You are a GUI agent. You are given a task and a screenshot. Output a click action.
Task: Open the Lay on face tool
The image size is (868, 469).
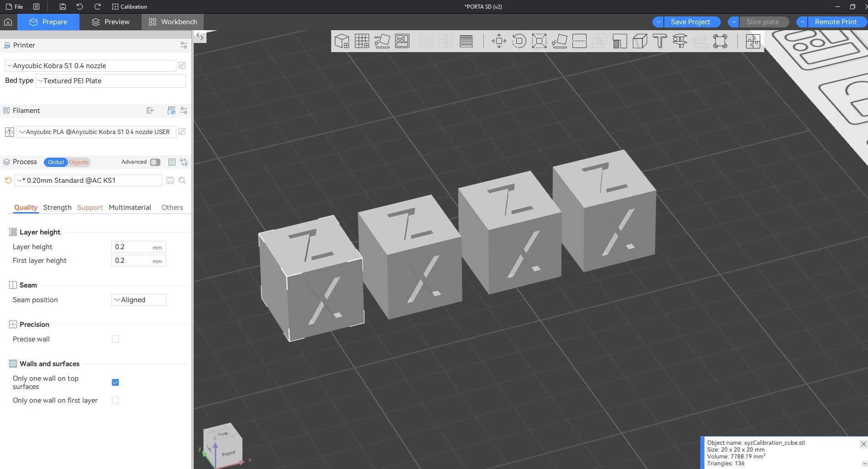click(x=559, y=41)
